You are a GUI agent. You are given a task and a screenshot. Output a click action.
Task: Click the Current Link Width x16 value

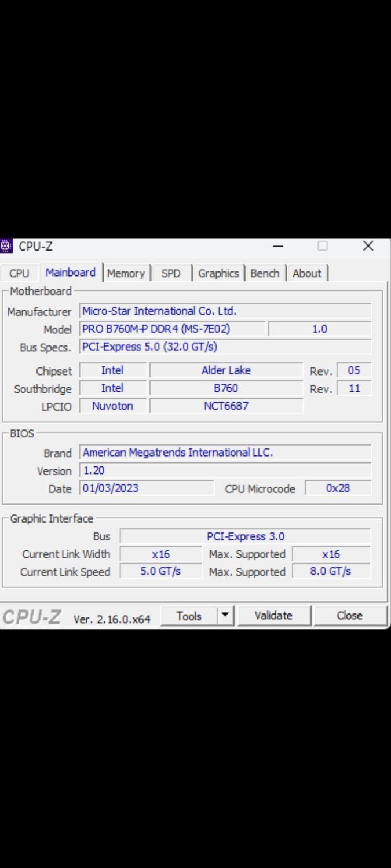pyautogui.click(x=161, y=554)
